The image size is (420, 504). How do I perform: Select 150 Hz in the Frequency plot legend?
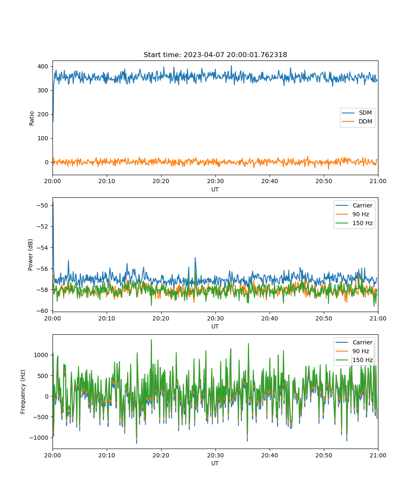point(362,360)
